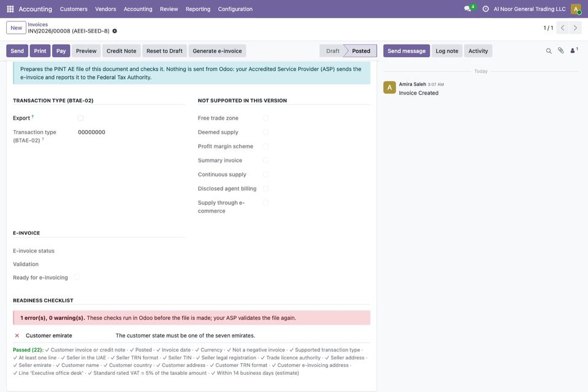The width and height of the screenshot is (588, 392).
Task: Click Send message in chatter
Action: click(407, 51)
